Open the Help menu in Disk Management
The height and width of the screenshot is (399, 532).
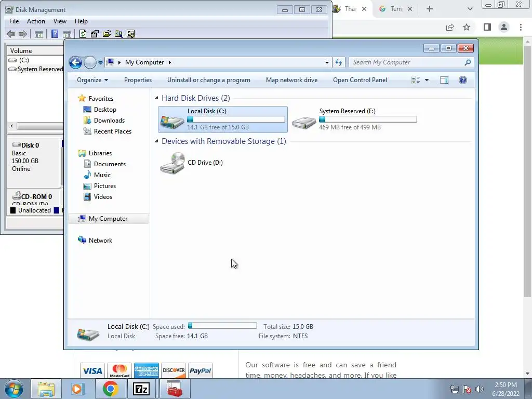tap(81, 21)
